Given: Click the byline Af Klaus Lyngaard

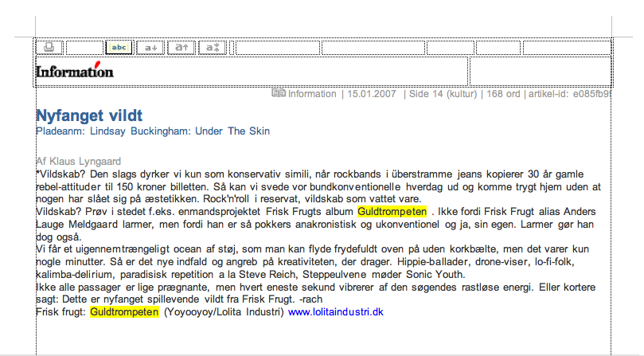Looking at the screenshot, I should click(79, 161).
